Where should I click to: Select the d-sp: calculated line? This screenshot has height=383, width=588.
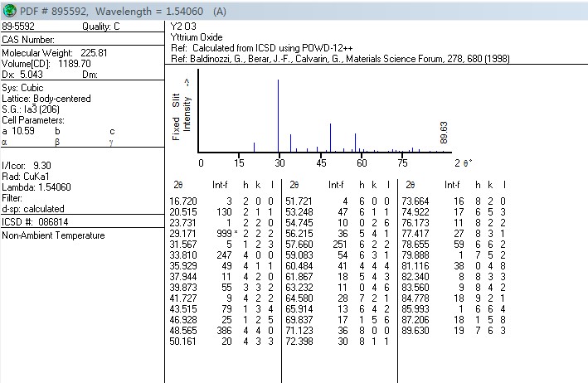[x=33, y=209]
